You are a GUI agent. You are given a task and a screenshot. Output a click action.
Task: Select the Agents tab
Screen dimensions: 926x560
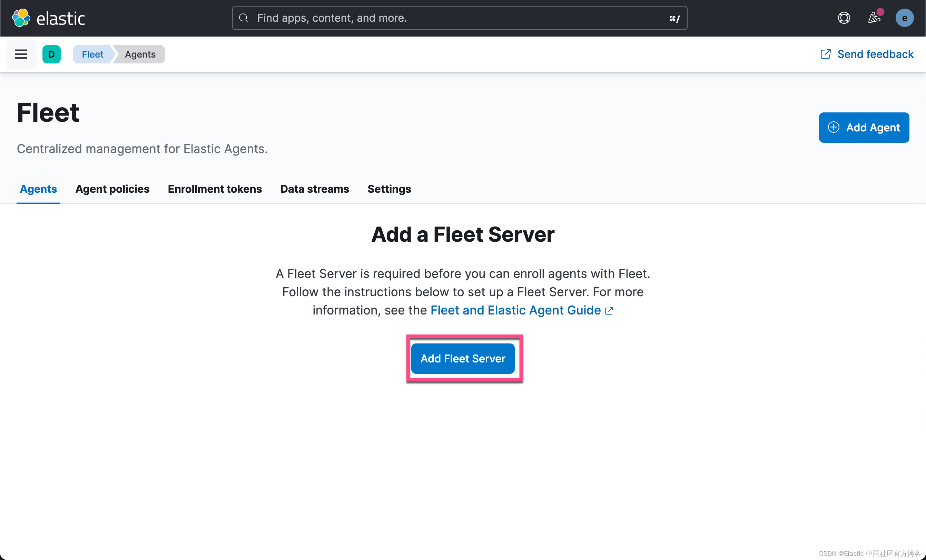tap(38, 189)
